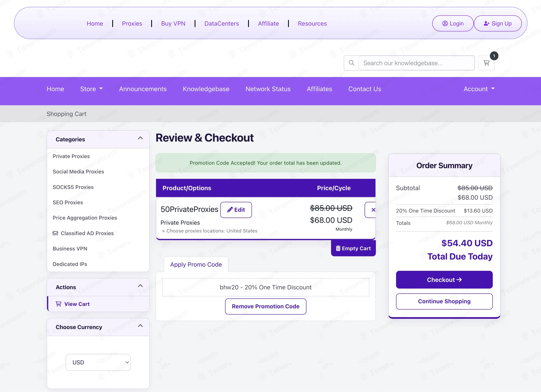This screenshot has width=541, height=392.
Task: Open the Store dropdown menu
Action: 91,89
